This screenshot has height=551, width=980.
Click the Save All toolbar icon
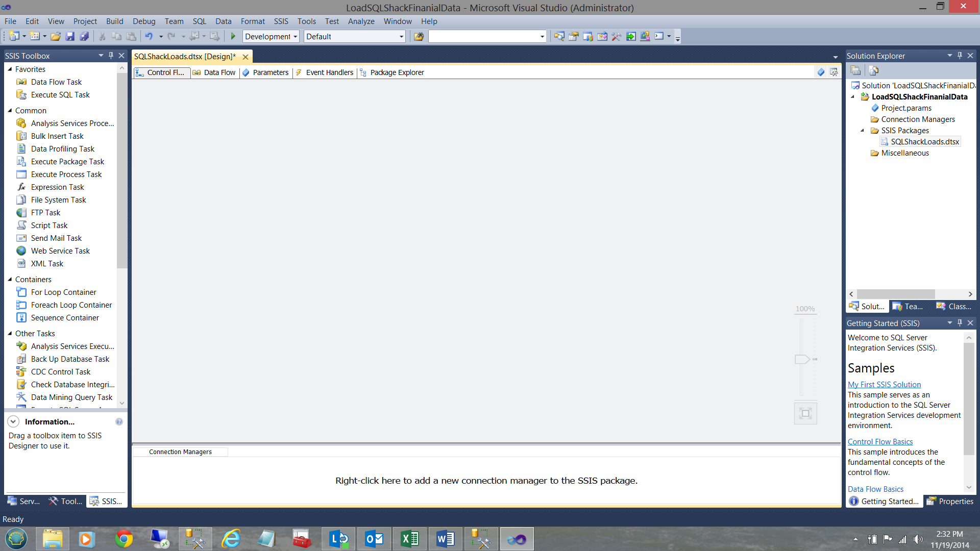pos(85,36)
